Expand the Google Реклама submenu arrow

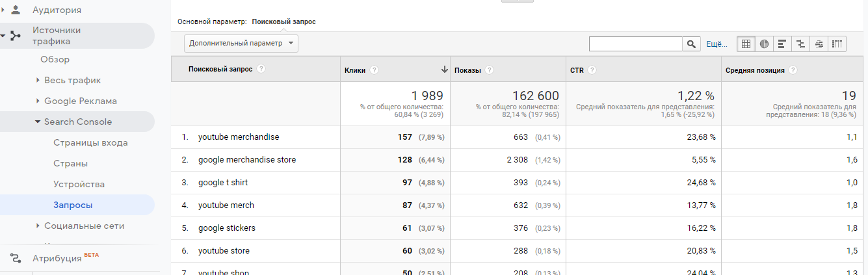click(x=38, y=101)
